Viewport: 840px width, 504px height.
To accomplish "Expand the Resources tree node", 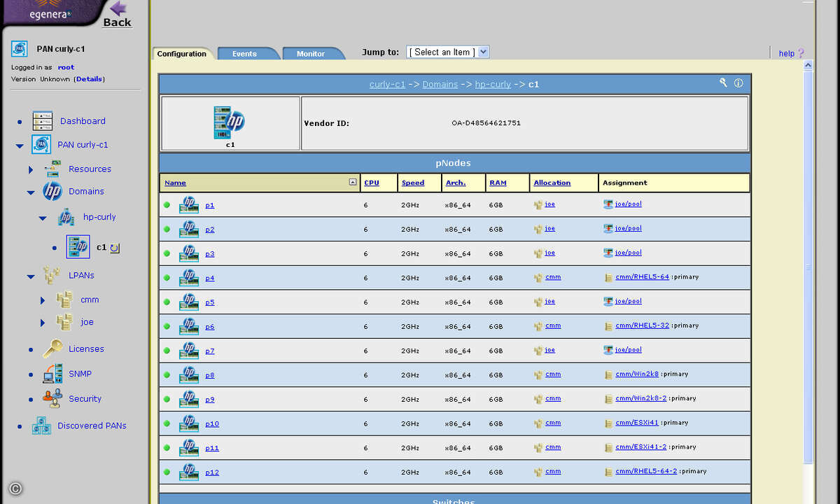I will pos(31,169).
